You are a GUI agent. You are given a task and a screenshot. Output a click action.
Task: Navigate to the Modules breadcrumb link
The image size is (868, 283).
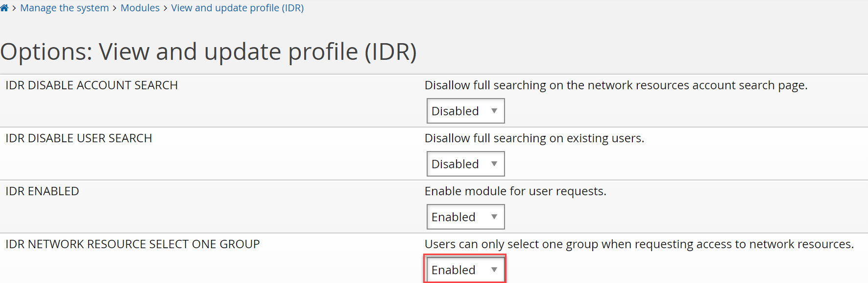coord(140,7)
